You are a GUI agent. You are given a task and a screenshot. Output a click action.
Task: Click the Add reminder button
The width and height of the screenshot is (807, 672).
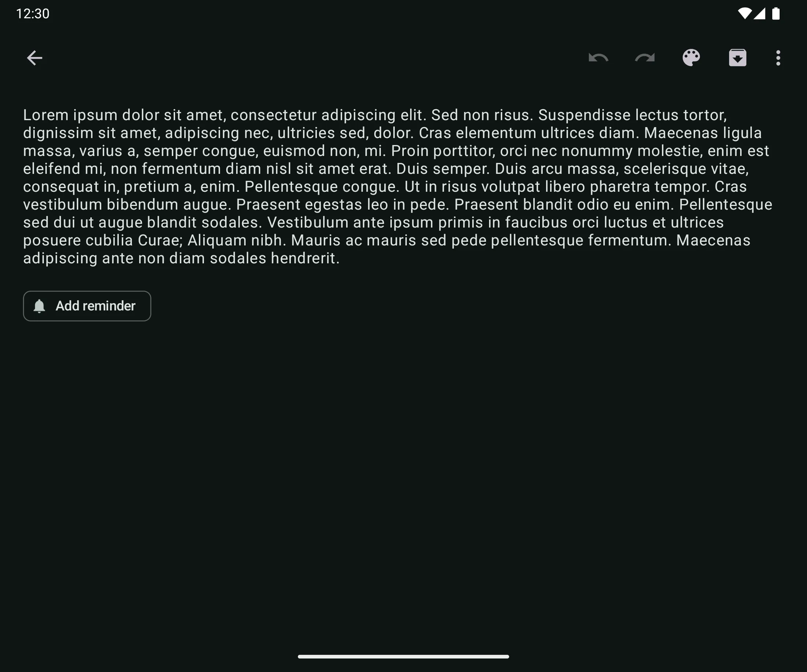click(87, 306)
